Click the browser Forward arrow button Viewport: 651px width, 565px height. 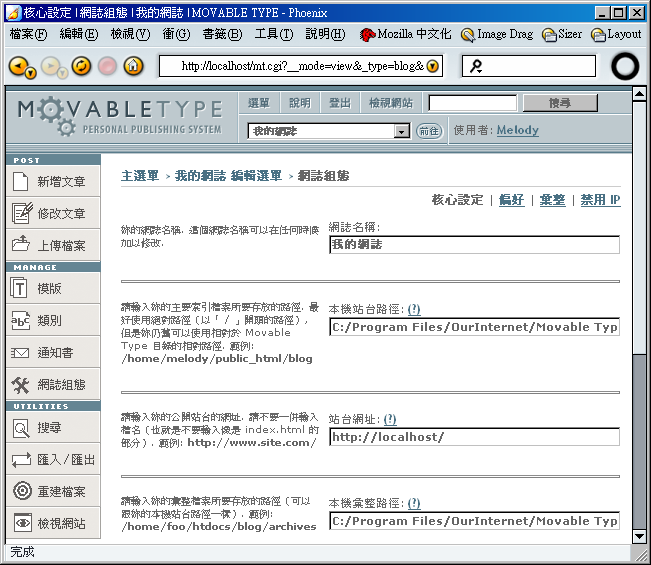49,66
